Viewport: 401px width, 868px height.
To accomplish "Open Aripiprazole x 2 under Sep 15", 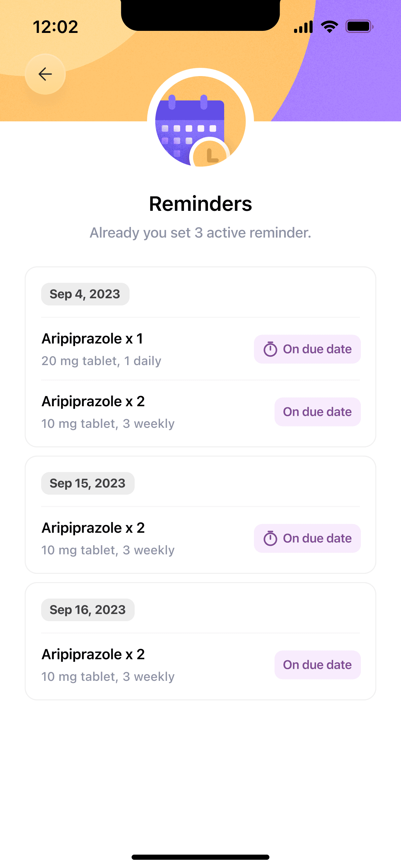I will [93, 528].
